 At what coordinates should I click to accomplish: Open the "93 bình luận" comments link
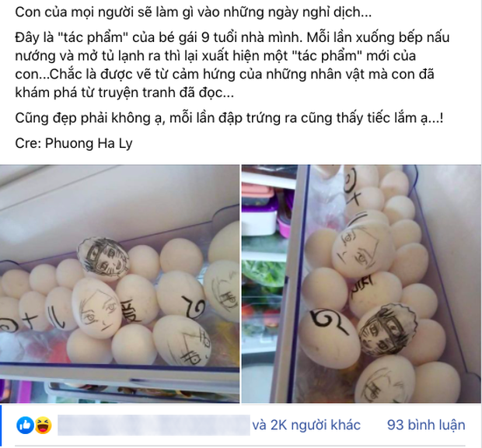coord(426,425)
